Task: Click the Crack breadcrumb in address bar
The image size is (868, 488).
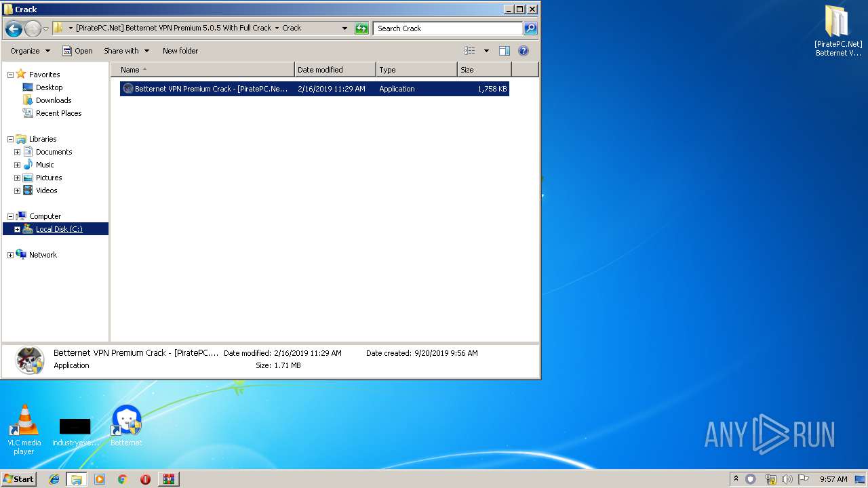Action: (292, 28)
